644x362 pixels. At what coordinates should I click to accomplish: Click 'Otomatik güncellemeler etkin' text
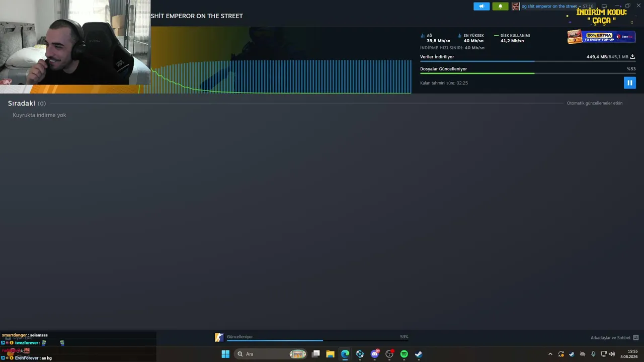(x=595, y=103)
